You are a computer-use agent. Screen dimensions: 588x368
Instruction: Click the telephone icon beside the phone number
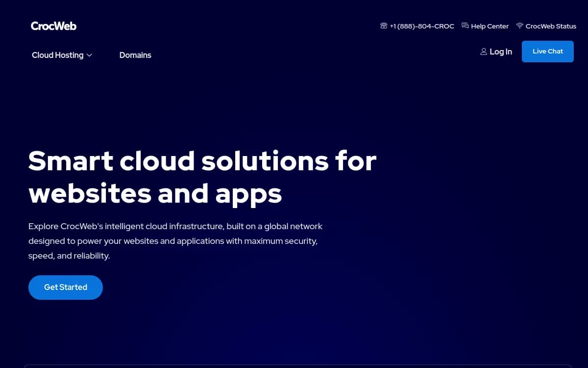tap(384, 26)
